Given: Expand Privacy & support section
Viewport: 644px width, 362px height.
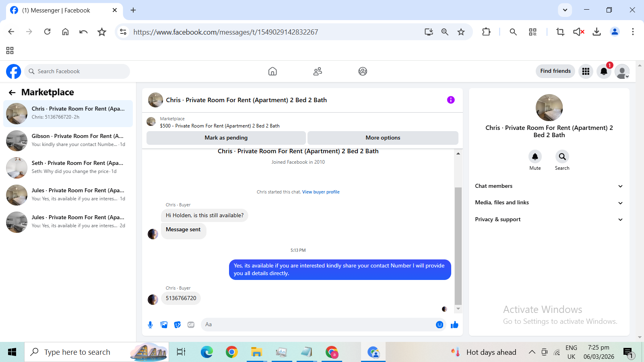Looking at the screenshot, I should tap(549, 220).
